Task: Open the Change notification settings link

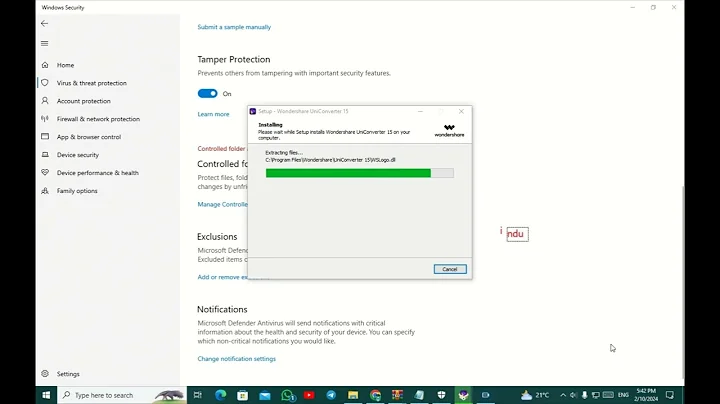Action: point(236,359)
